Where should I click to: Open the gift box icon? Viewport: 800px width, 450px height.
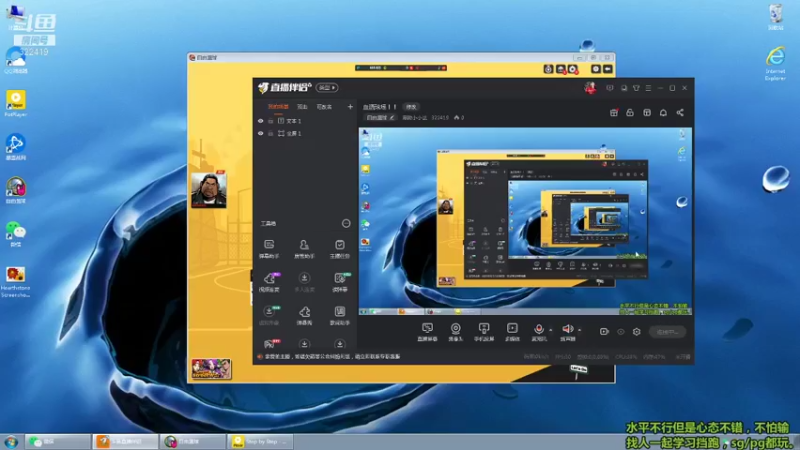[614, 112]
